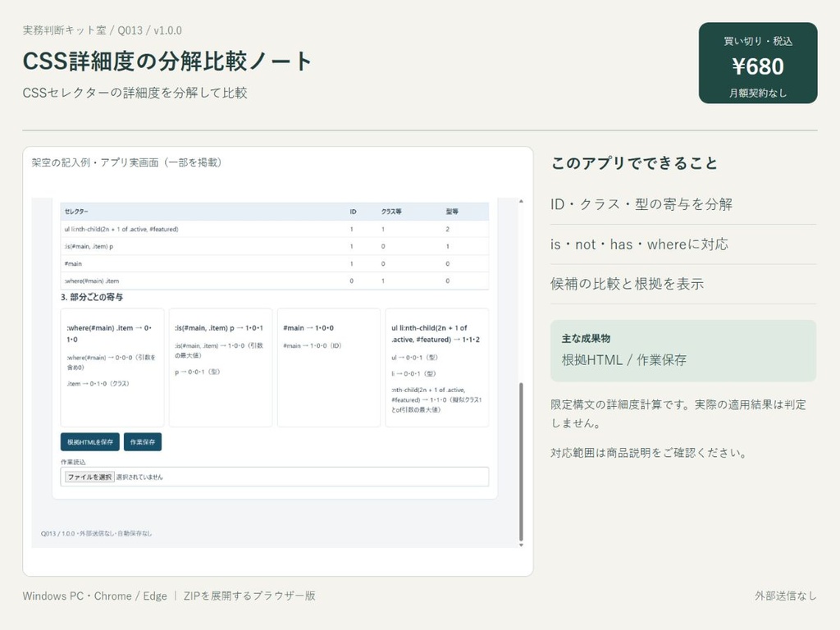Click the 作業読込 label
Image resolution: width=840 pixels, height=630 pixels.
[73, 462]
